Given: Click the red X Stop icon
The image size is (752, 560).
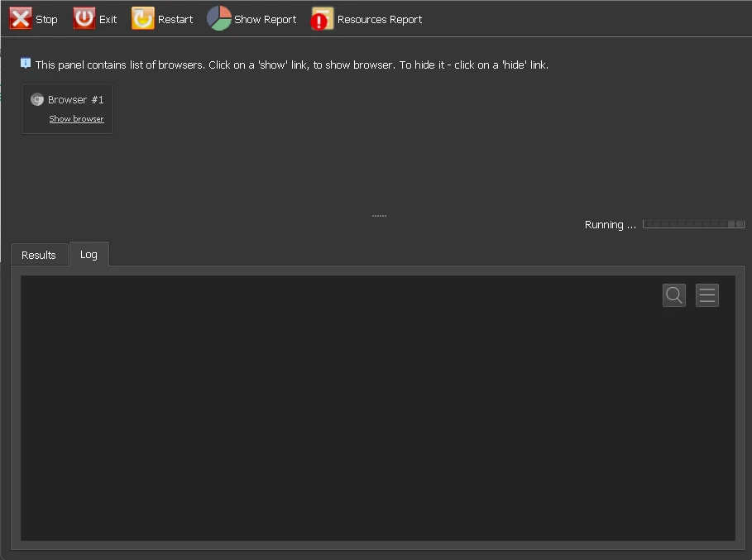Looking at the screenshot, I should [x=21, y=19].
